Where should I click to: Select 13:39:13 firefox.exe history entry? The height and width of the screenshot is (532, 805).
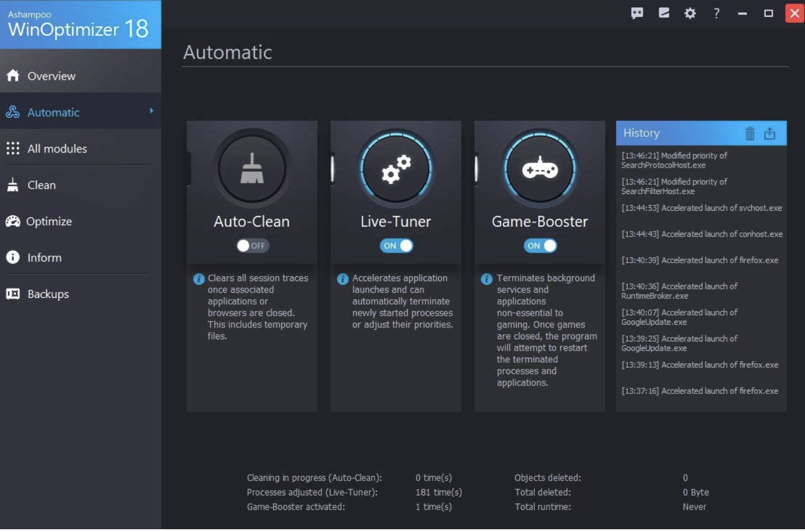700,365
